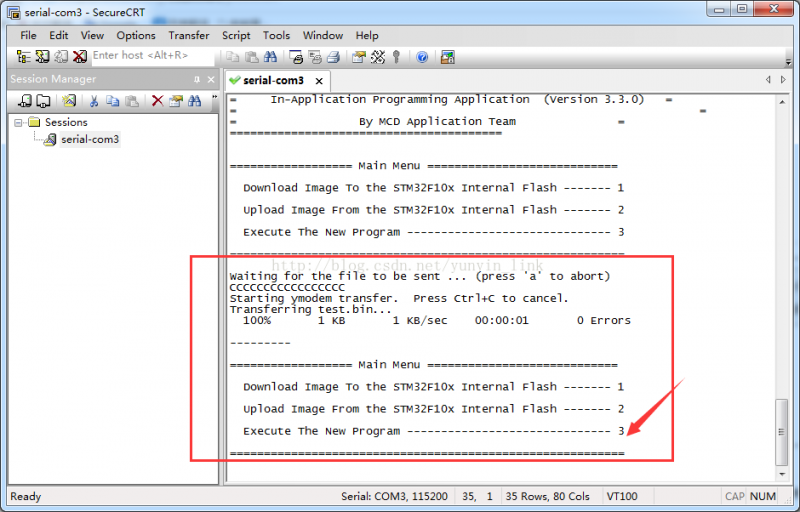Click the Paste icon in Session Manager toolbar
This screenshot has width=800, height=512.
(132, 101)
